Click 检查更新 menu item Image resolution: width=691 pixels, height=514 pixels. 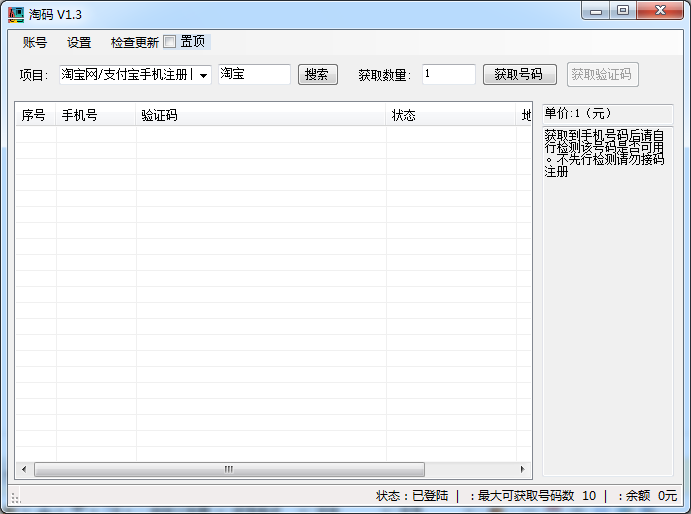(x=134, y=43)
